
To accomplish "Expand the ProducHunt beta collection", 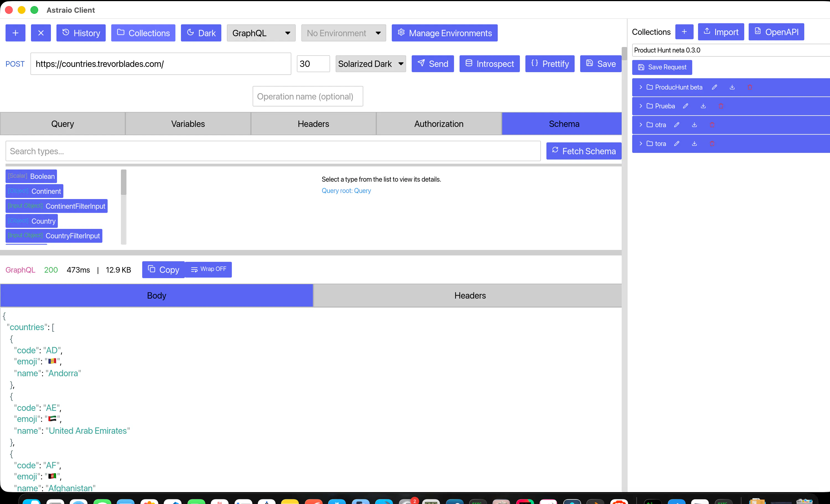I will 641,87.
